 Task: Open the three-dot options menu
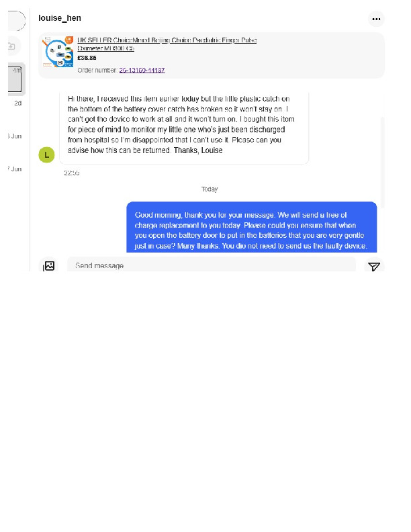(376, 19)
